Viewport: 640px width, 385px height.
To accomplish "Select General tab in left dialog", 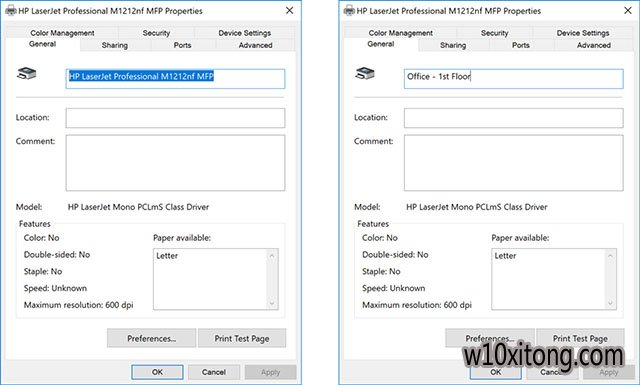I will [x=42, y=44].
